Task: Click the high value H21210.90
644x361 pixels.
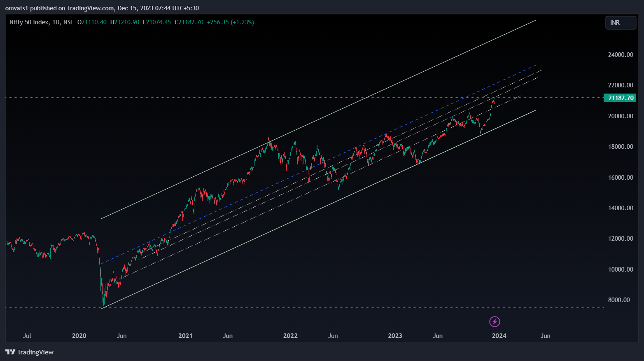Action: [125, 22]
